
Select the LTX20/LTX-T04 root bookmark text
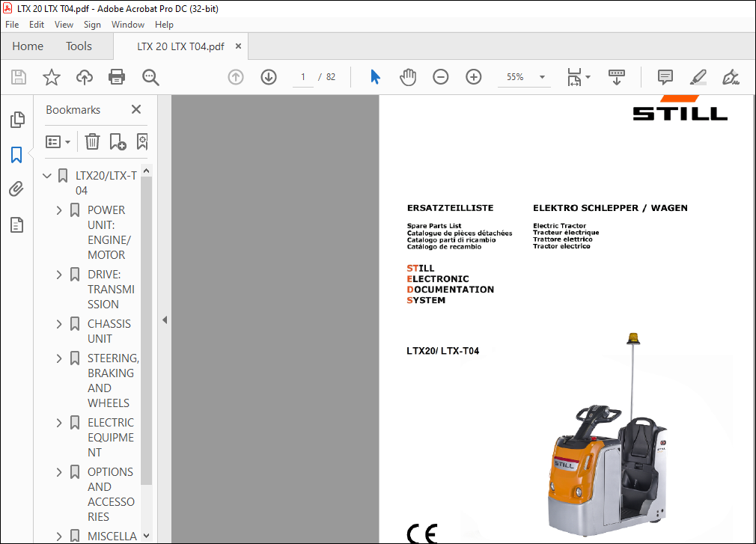(106, 183)
